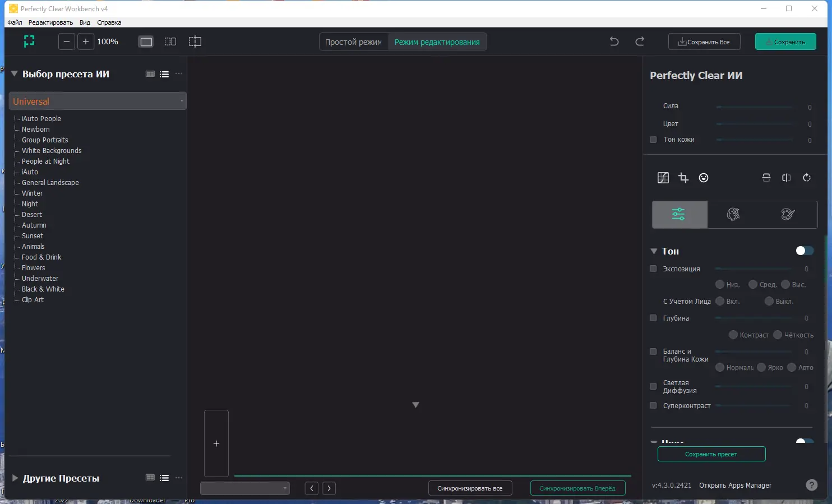The width and height of the screenshot is (832, 504).
Task: Select the crop tool
Action: [683, 178]
